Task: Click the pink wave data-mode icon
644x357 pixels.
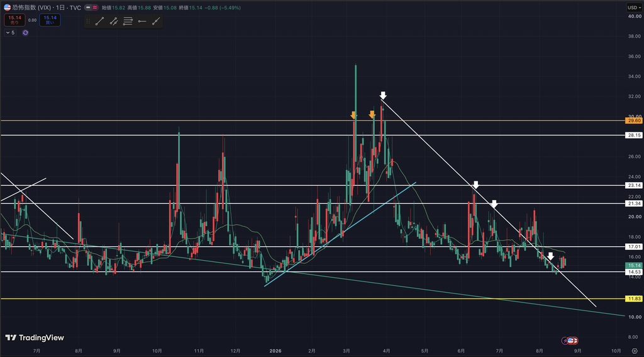Action: pos(95,8)
